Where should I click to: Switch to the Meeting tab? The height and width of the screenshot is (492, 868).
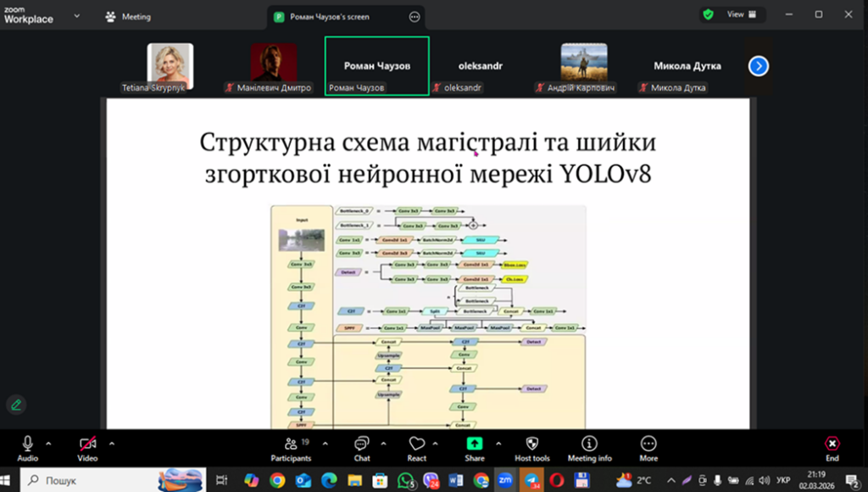pos(128,16)
